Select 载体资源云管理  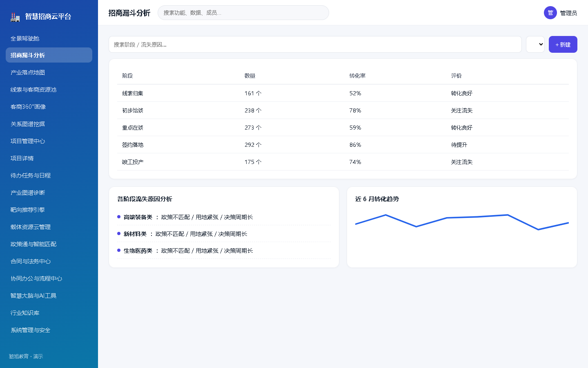pos(49,227)
